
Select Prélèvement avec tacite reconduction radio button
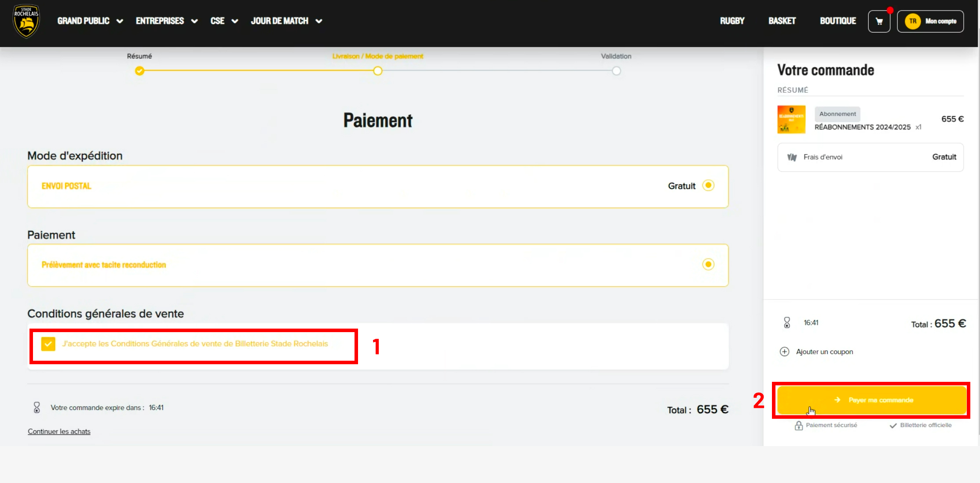point(708,264)
